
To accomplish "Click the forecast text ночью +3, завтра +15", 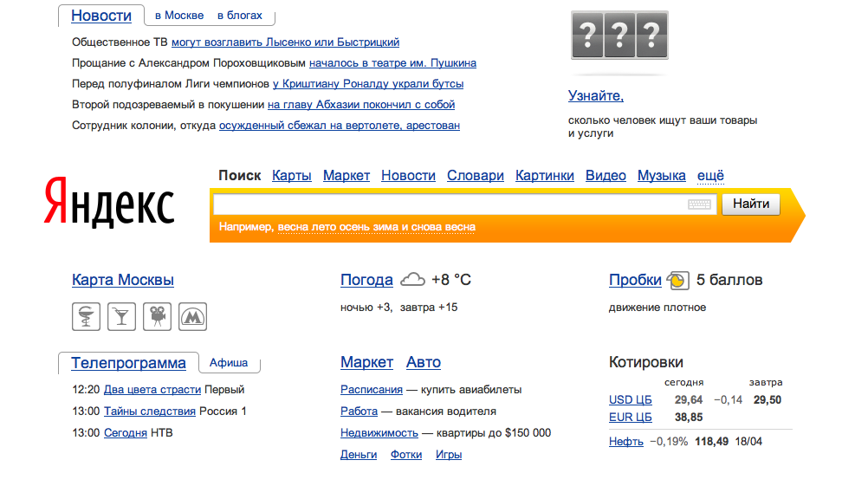I will point(399,308).
